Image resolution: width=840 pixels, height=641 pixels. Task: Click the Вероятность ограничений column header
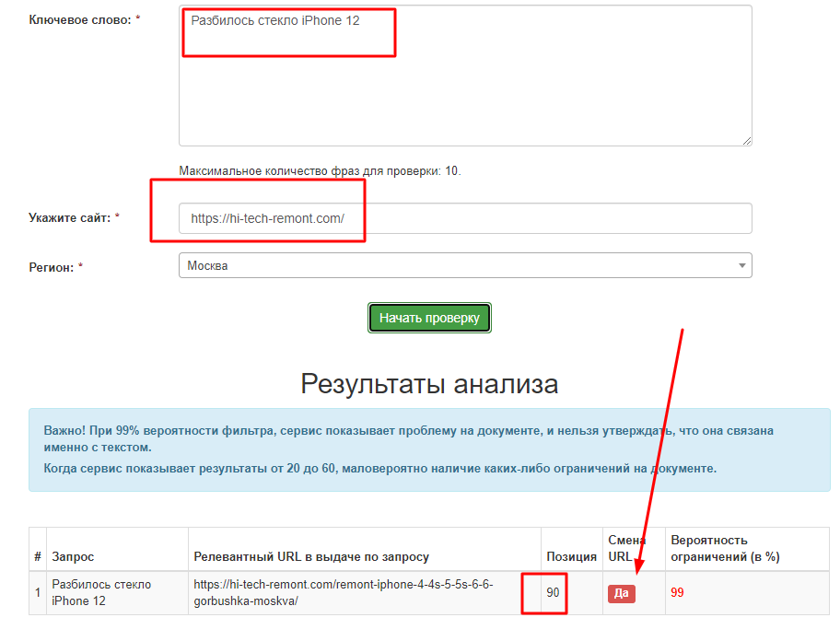[725, 548]
